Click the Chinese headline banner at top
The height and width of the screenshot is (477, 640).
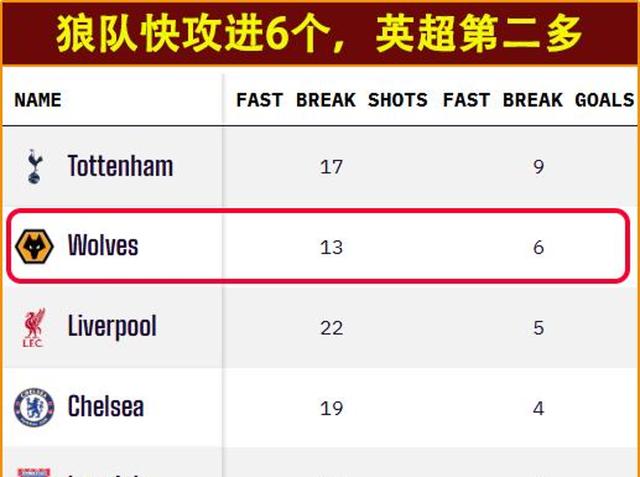click(x=320, y=34)
